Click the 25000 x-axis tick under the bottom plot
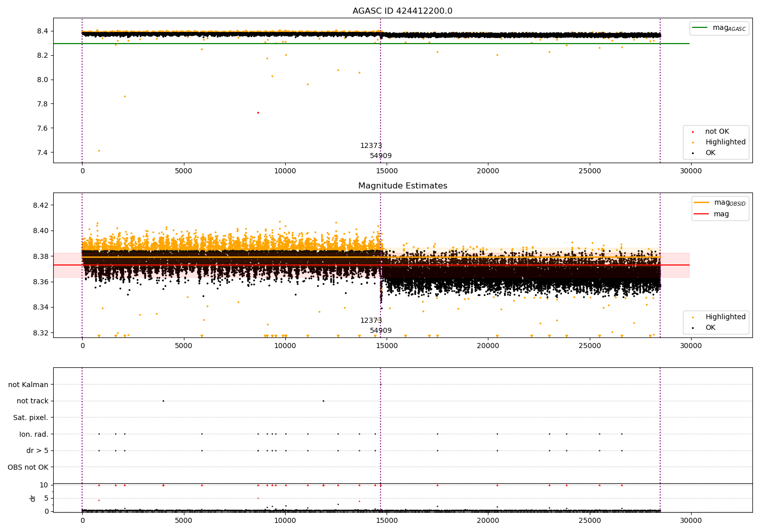Screen dimensions: 760x532 [589, 520]
